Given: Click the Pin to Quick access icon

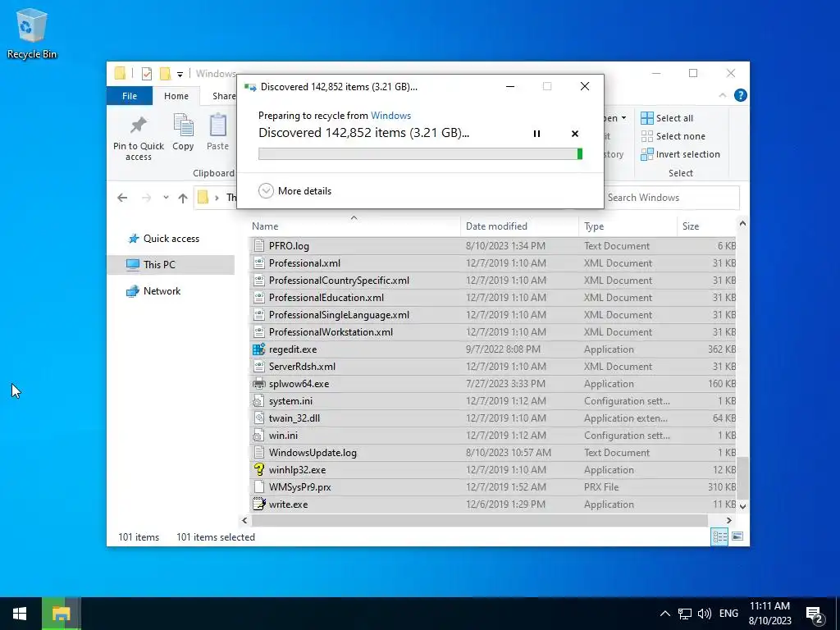Looking at the screenshot, I should pyautogui.click(x=138, y=126).
